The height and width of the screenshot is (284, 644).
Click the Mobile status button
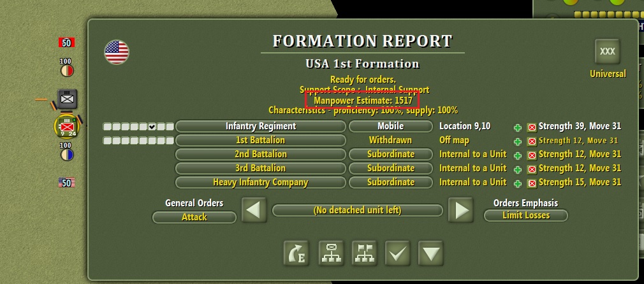coord(391,127)
